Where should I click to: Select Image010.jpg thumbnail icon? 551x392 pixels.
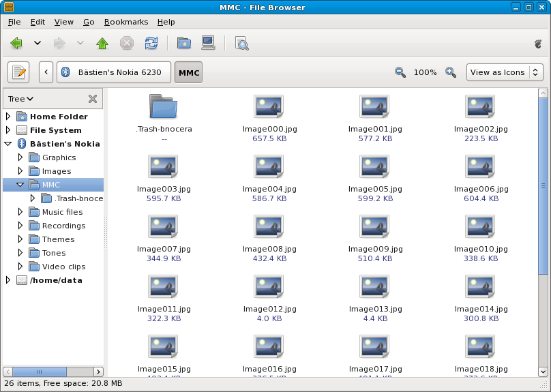[480, 226]
